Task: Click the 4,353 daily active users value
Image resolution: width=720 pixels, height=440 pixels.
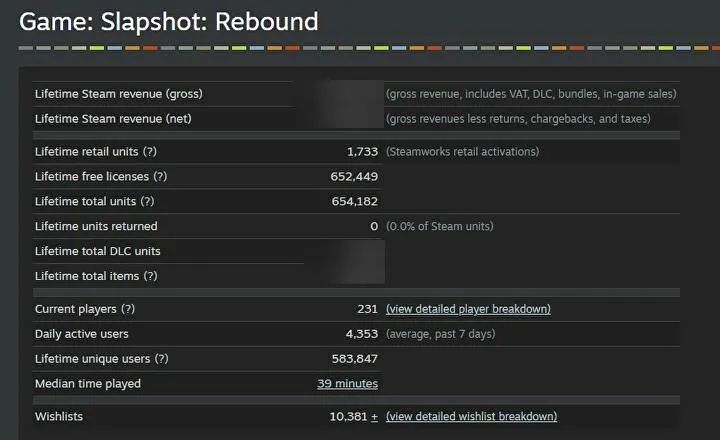Action: [362, 334]
